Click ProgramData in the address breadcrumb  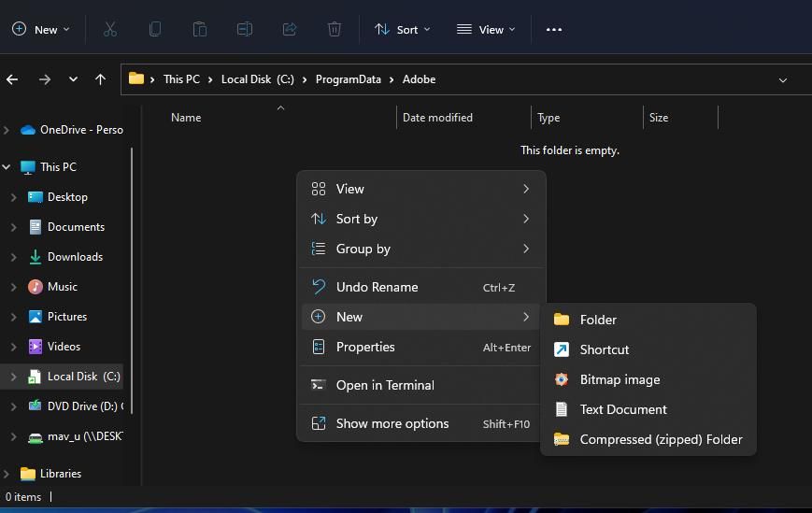tap(348, 79)
